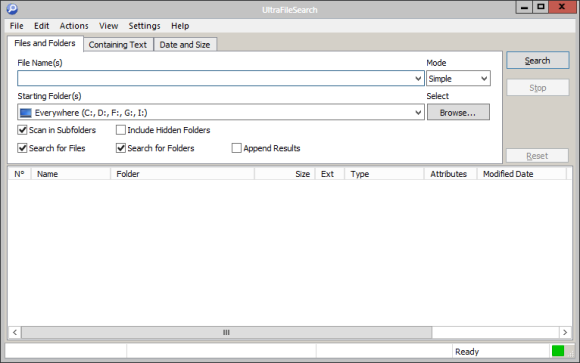Click the Reset button

pyautogui.click(x=537, y=156)
